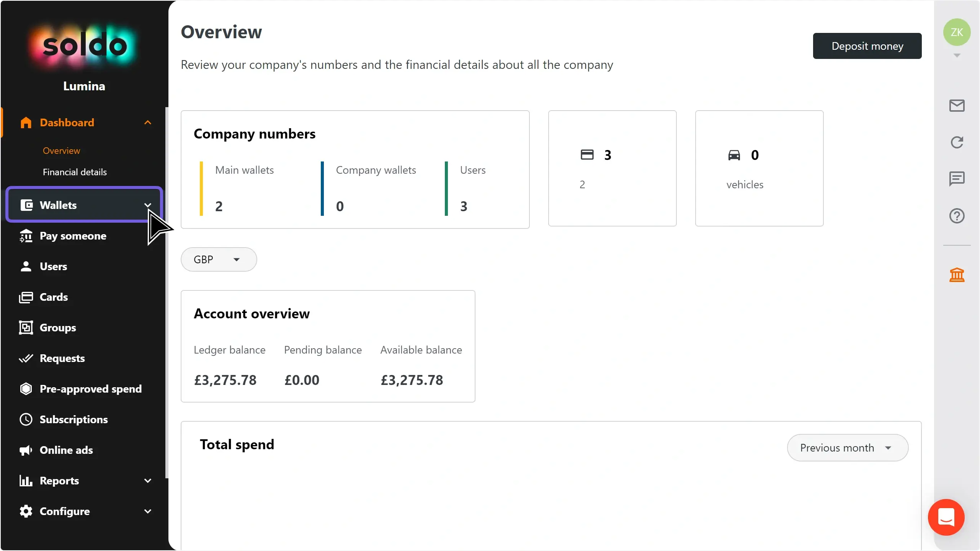Open the orange bank building icon
The width and height of the screenshot is (980, 551).
[957, 275]
